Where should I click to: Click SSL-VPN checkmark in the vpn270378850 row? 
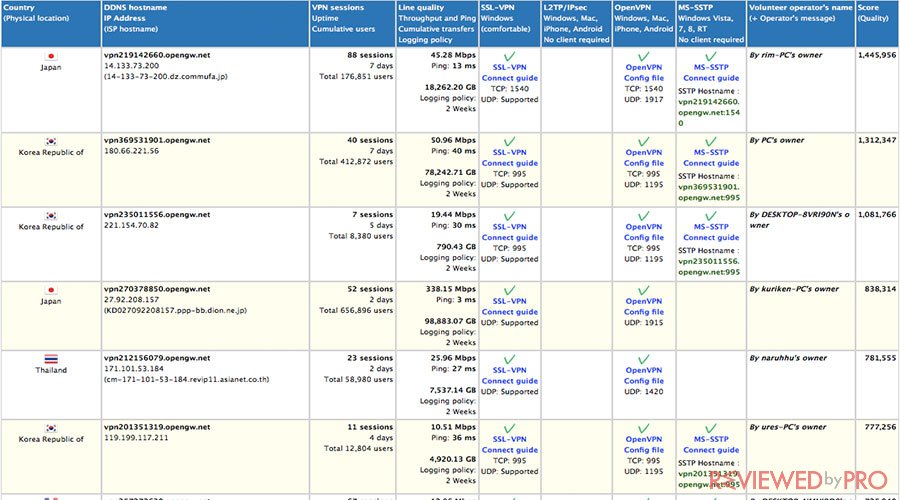point(509,290)
